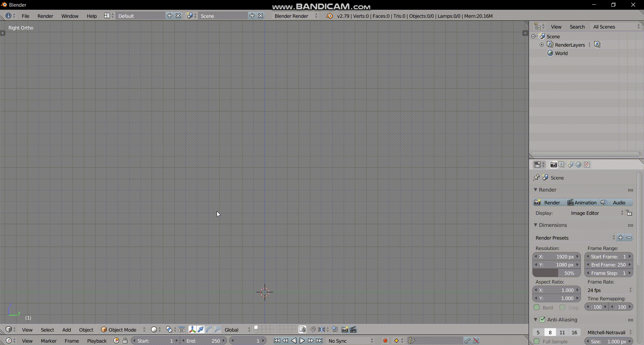
Task: Open the Mitchell-Netravali filter dropdown
Action: click(x=609, y=332)
